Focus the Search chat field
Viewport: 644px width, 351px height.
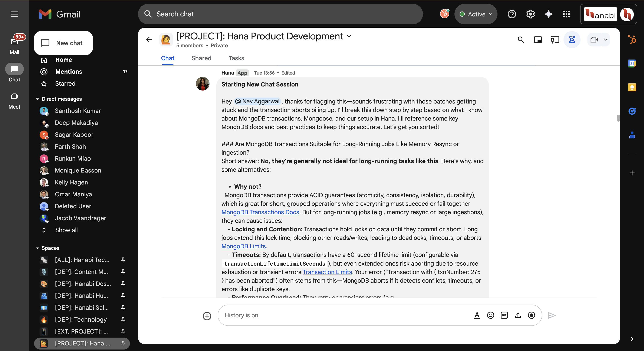[x=280, y=14]
